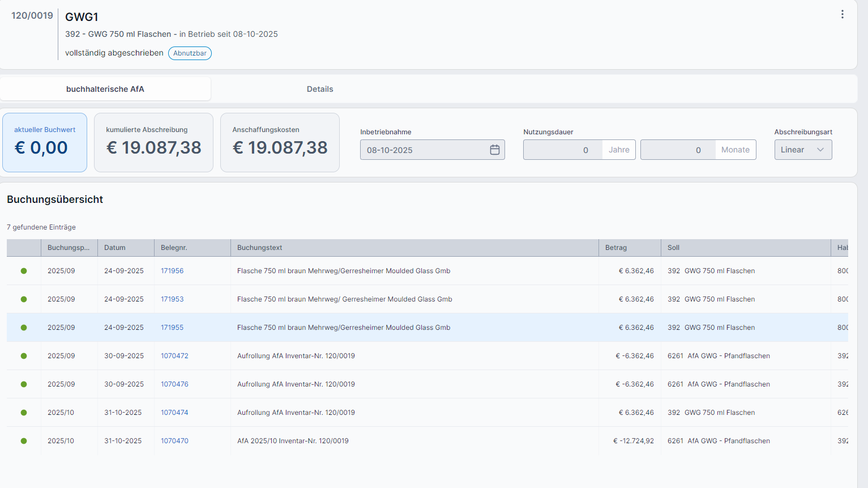Image resolution: width=868 pixels, height=488 pixels.
Task: Select the aktueller Buchwert card
Action: [x=45, y=142]
